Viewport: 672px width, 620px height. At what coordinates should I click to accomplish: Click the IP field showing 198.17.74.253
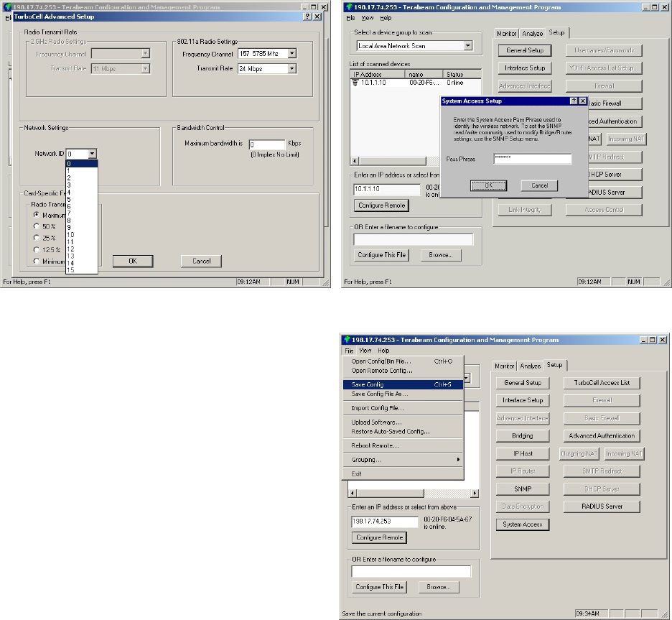click(384, 522)
